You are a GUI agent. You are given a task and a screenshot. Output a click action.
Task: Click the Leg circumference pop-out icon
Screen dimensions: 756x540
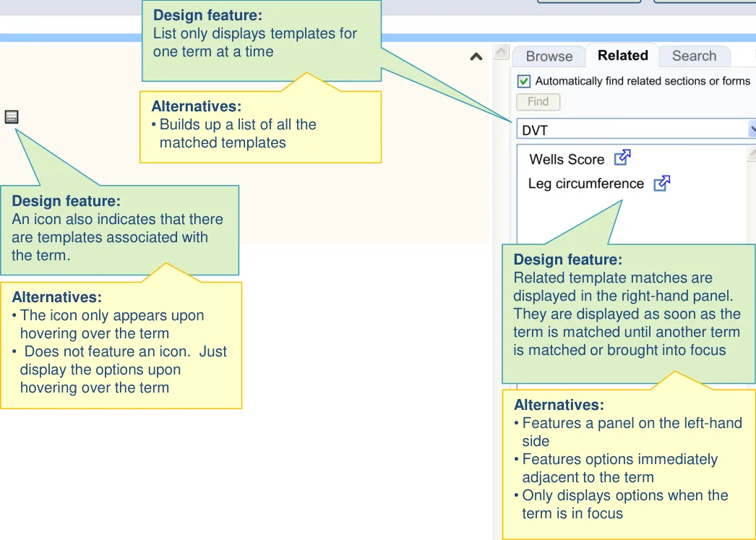click(x=661, y=184)
